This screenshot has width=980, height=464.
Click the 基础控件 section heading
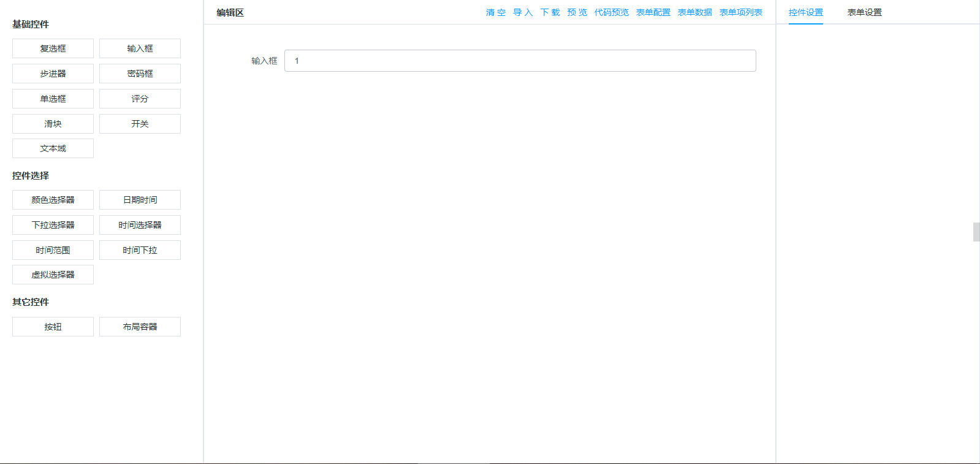point(31,24)
